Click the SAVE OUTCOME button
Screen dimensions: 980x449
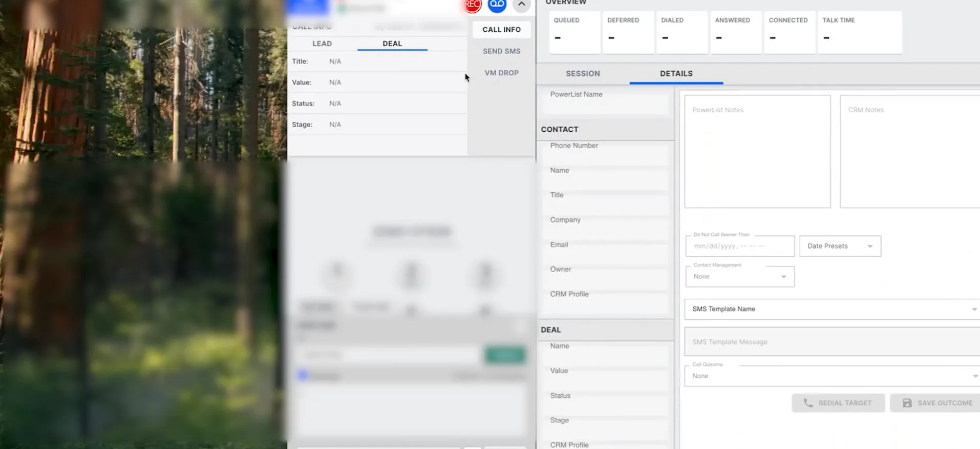tap(936, 403)
